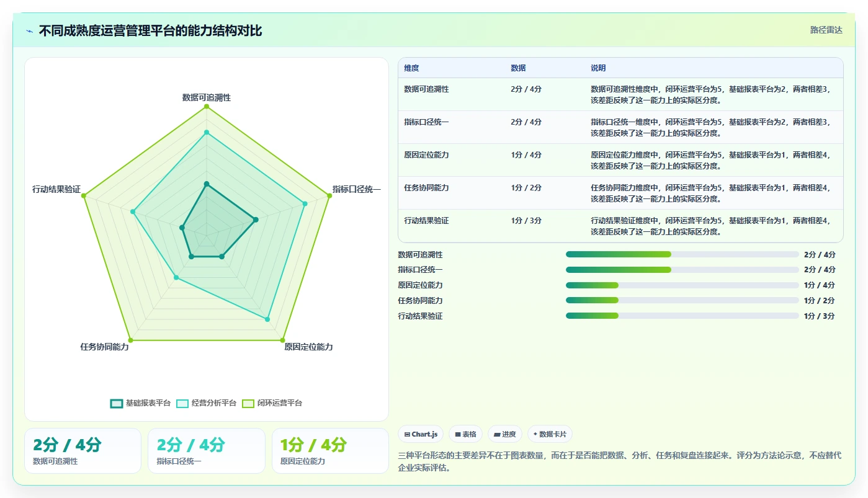
Task: Select the 数据可追溯性 progress bar
Action: point(682,254)
